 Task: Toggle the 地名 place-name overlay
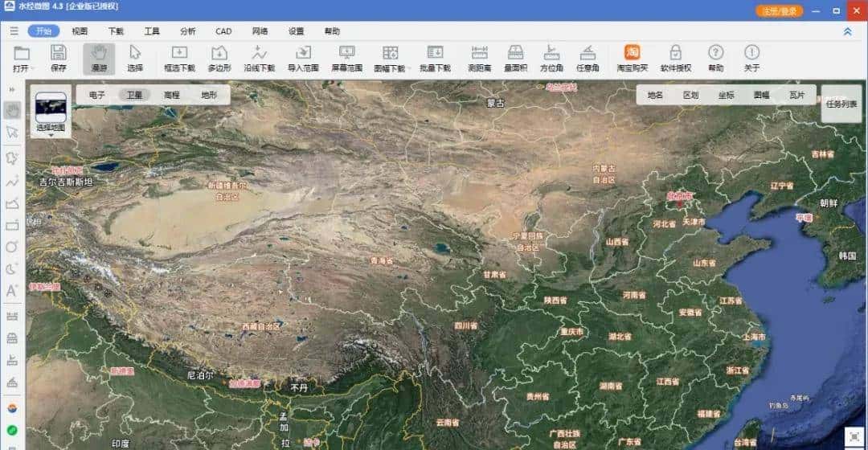655,95
